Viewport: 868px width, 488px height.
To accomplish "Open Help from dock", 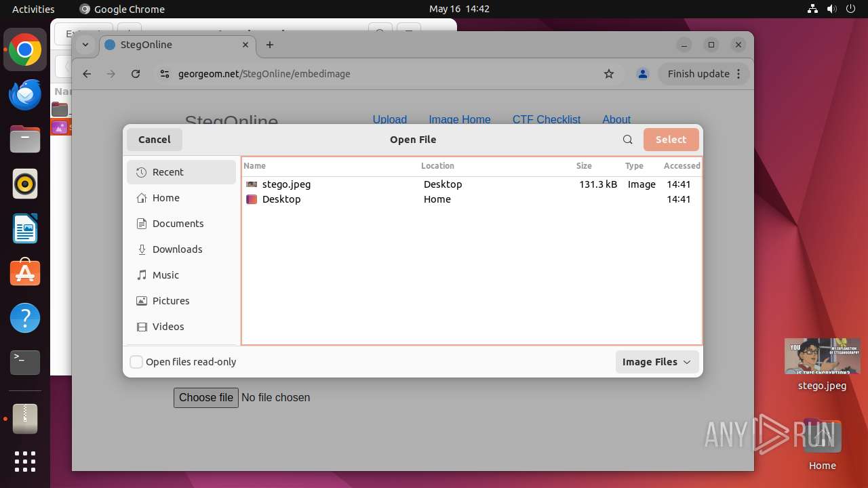I will 25,318.
